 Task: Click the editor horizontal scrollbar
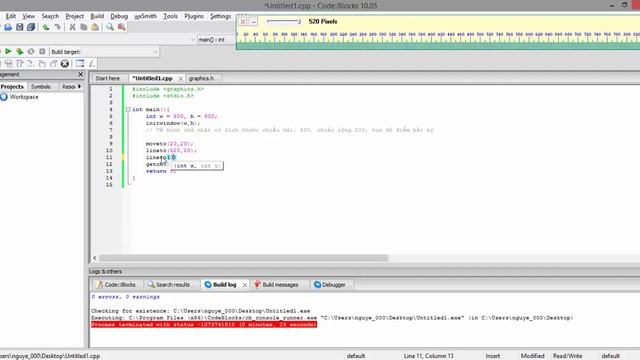pos(244,258)
